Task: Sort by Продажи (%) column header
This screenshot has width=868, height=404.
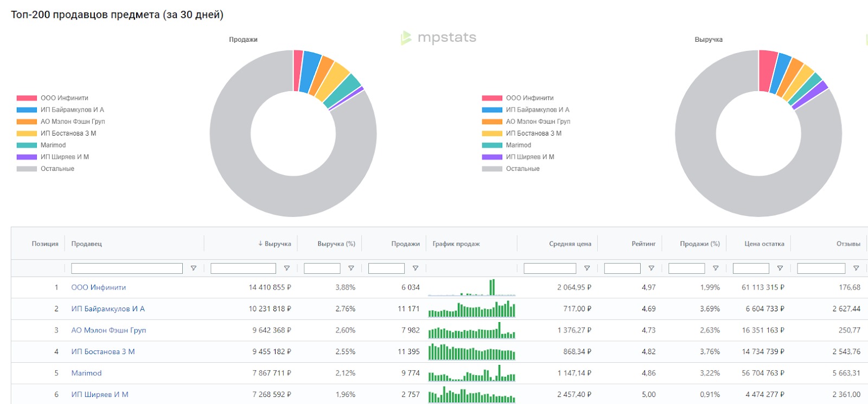Action: click(x=700, y=244)
